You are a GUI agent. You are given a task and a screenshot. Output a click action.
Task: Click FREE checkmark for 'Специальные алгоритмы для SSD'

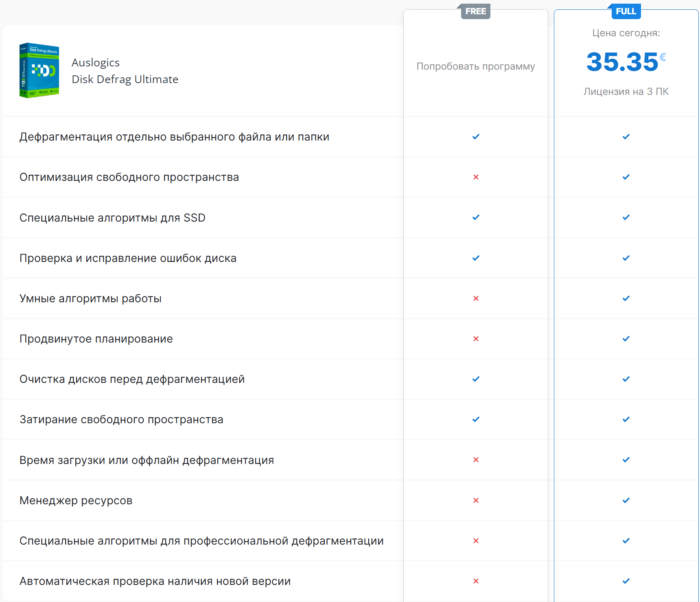pyautogui.click(x=476, y=218)
